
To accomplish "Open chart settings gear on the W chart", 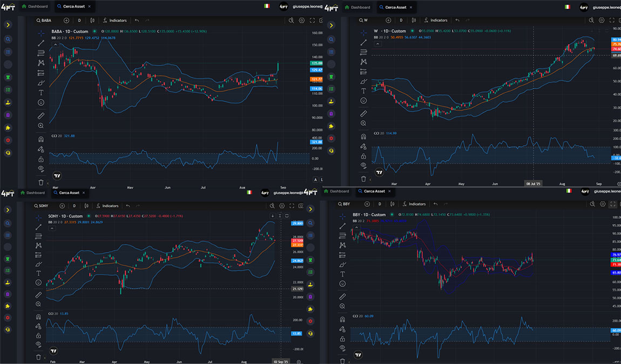I will pos(602,20).
